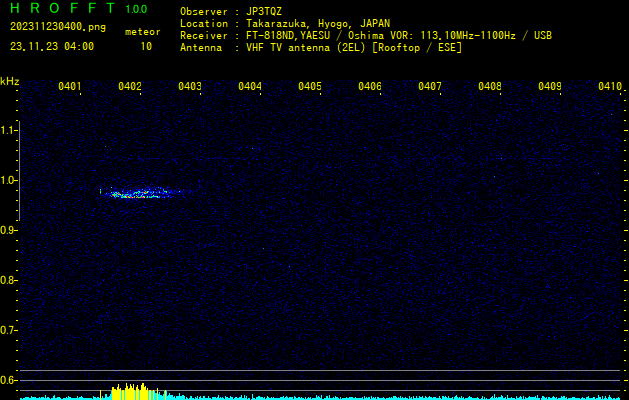Click the 0410 time marker
Viewport: 629px width, 400px height.
click(610, 86)
